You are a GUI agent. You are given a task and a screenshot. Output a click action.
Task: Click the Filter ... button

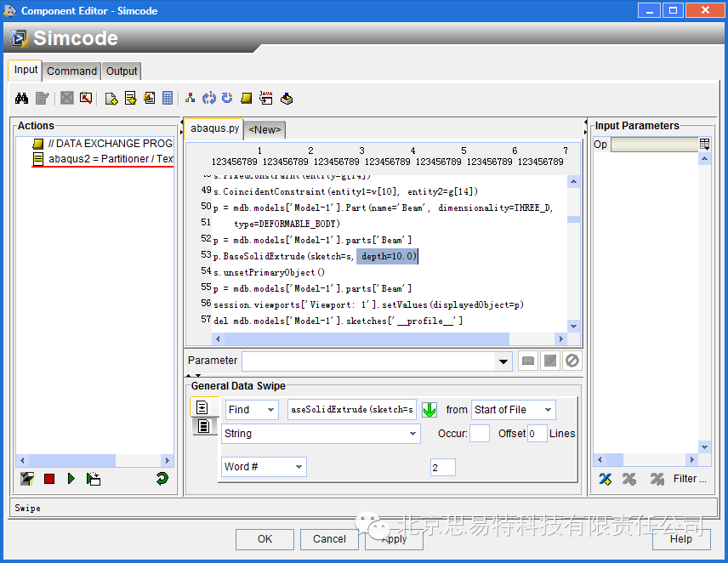pos(690,479)
